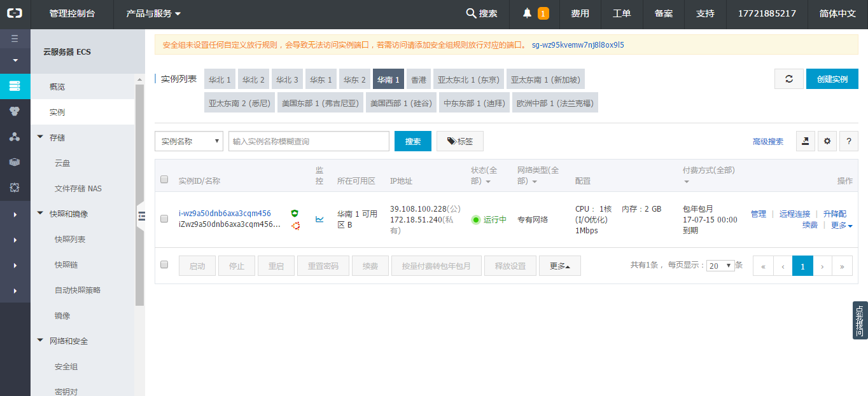The height and width of the screenshot is (396, 868).
Task: Select the instance row checkbox
Action: [x=164, y=219]
